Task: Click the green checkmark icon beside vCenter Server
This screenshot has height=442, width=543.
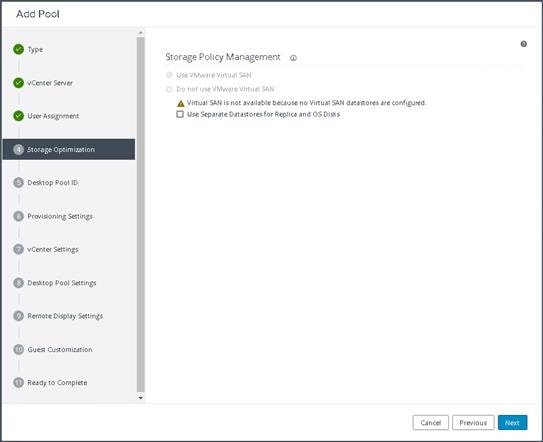Action: (x=18, y=83)
